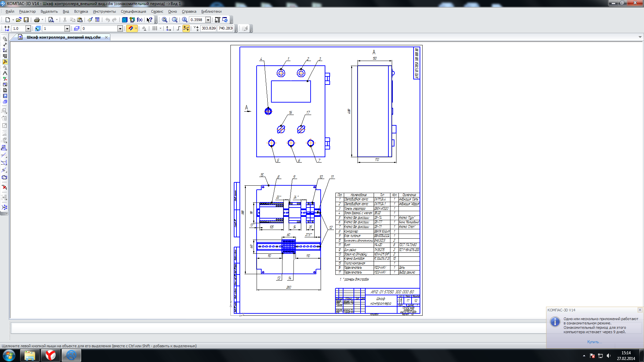Click the Y coordinate field 740.283
Image resolution: width=644 pixels, height=362 pixels.
pos(225,28)
